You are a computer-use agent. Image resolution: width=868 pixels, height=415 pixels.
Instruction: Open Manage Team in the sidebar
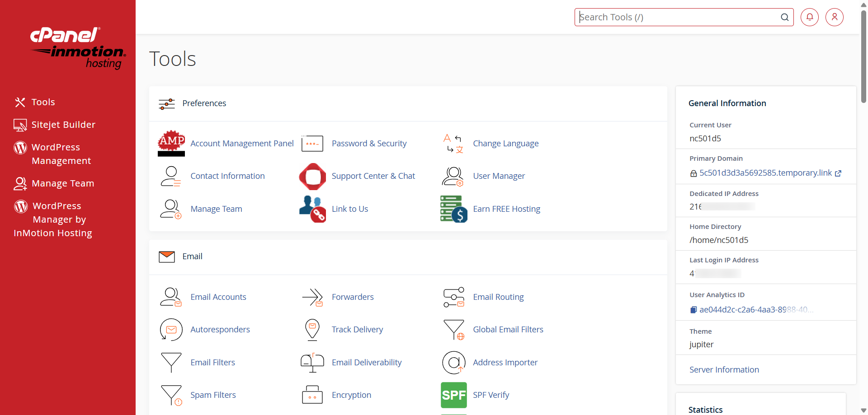pos(54,183)
